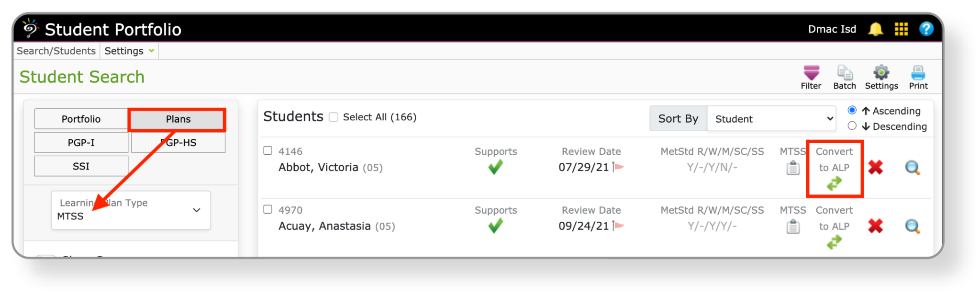Click the PGP-I button

81,143
